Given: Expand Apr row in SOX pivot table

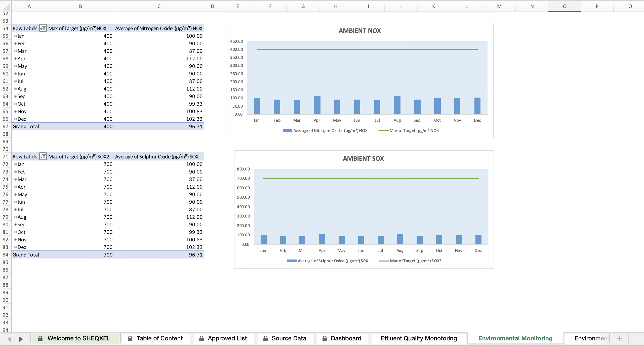Looking at the screenshot, I should pos(15,187).
